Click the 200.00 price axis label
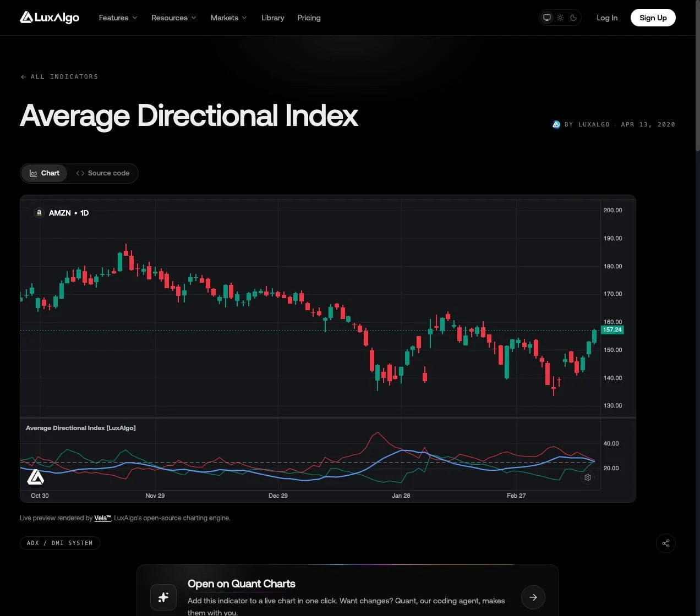This screenshot has width=700, height=616. click(x=613, y=210)
